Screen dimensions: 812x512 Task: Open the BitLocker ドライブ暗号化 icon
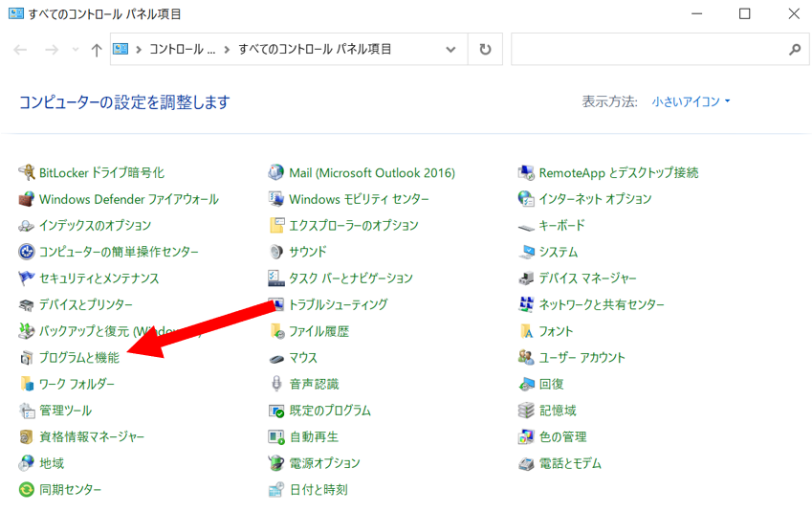[27, 172]
